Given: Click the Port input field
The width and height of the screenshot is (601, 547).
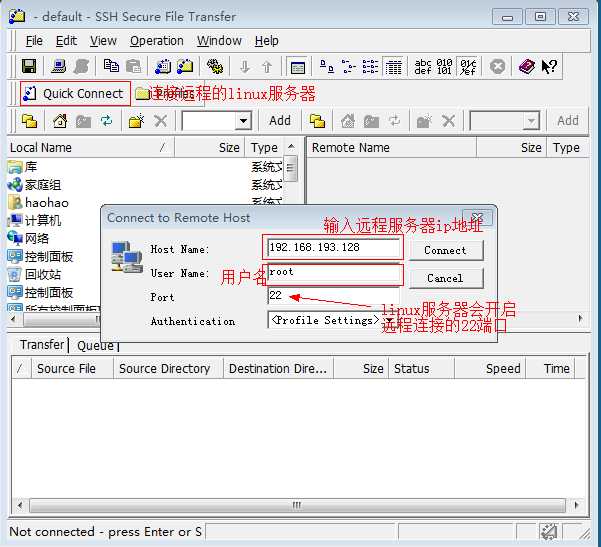Looking at the screenshot, I should 333,296.
